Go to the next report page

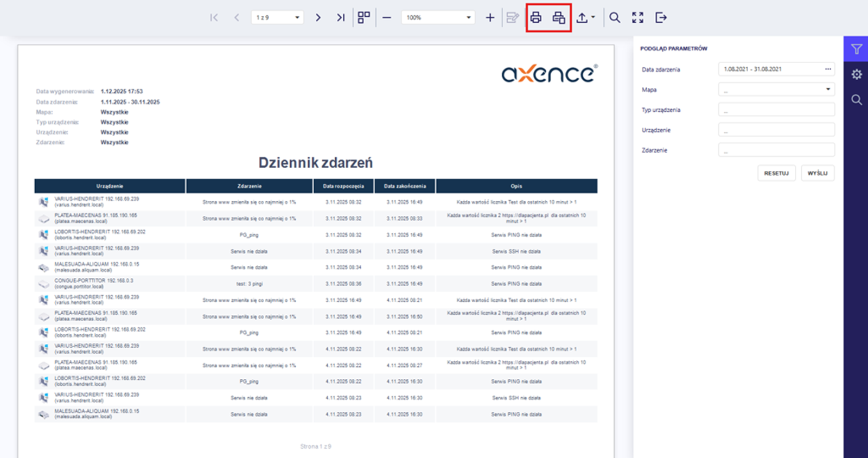[x=318, y=17]
